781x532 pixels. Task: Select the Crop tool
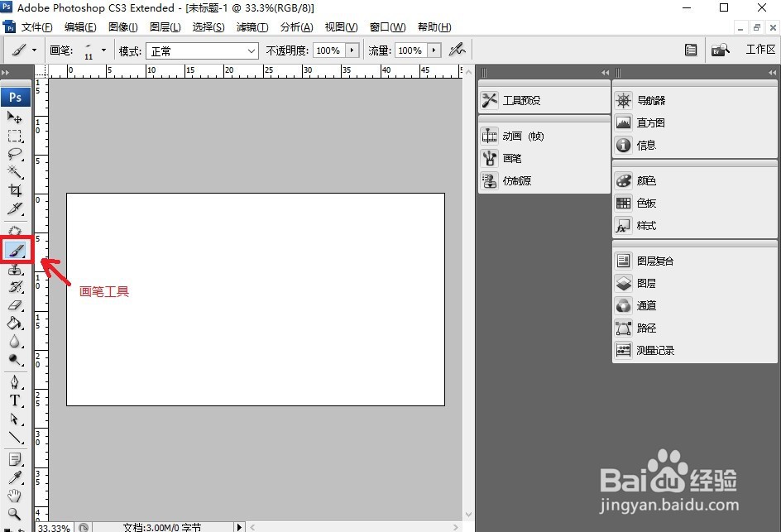pos(14,190)
